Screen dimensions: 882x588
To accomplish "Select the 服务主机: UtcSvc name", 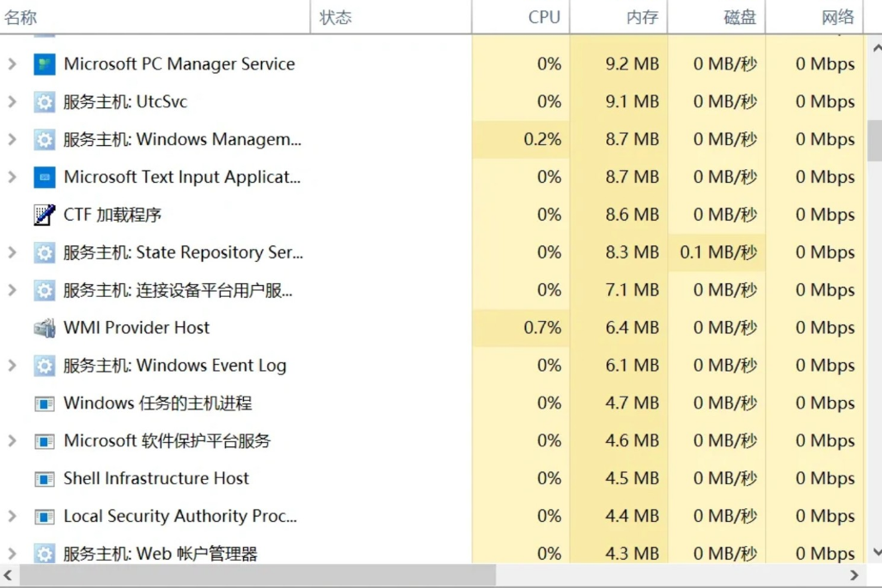I will [125, 102].
